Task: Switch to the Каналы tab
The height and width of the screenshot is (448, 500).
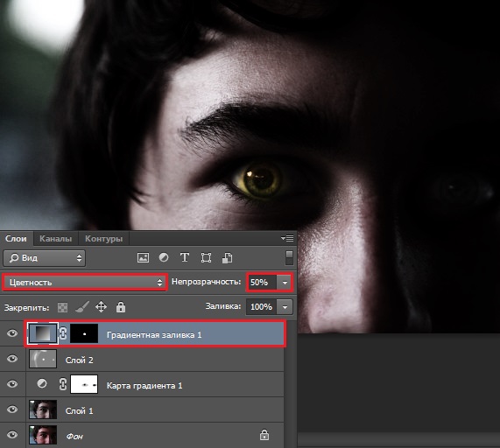Action: (55, 239)
